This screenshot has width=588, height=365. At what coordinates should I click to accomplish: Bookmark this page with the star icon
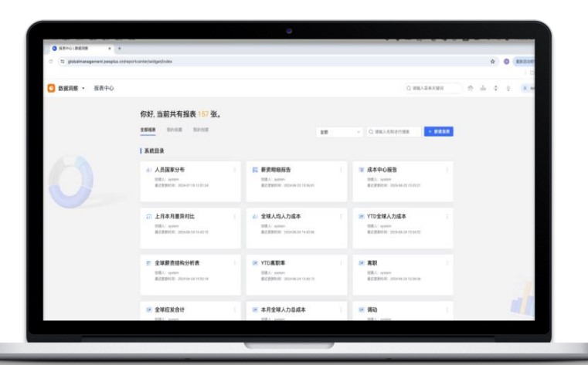coord(493,61)
